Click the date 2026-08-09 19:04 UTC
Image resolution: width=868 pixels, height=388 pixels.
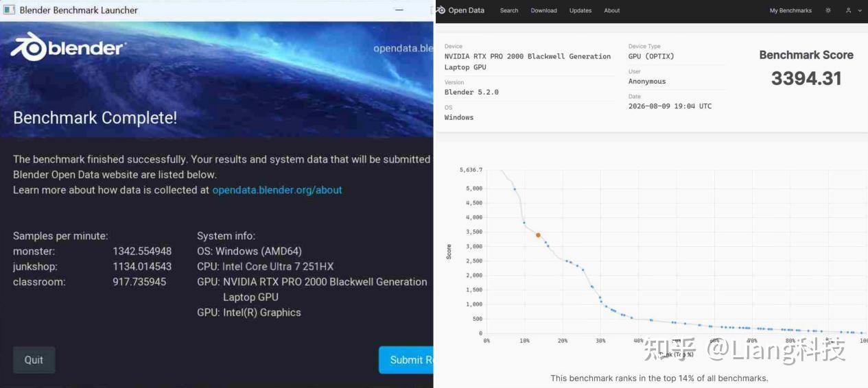pos(670,106)
